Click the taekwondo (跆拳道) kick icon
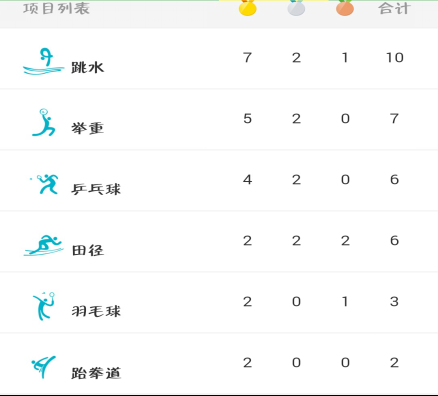This screenshot has width=438, height=396. tap(44, 367)
